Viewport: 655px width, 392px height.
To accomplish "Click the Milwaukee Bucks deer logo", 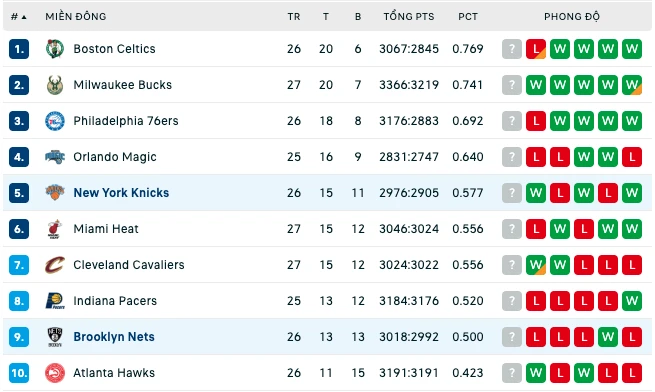I will [x=55, y=85].
